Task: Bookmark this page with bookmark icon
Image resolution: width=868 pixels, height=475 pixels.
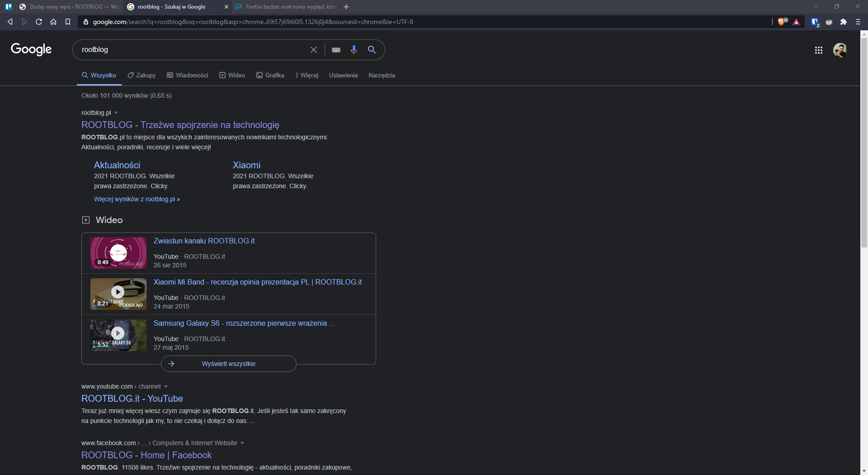Action: [68, 22]
